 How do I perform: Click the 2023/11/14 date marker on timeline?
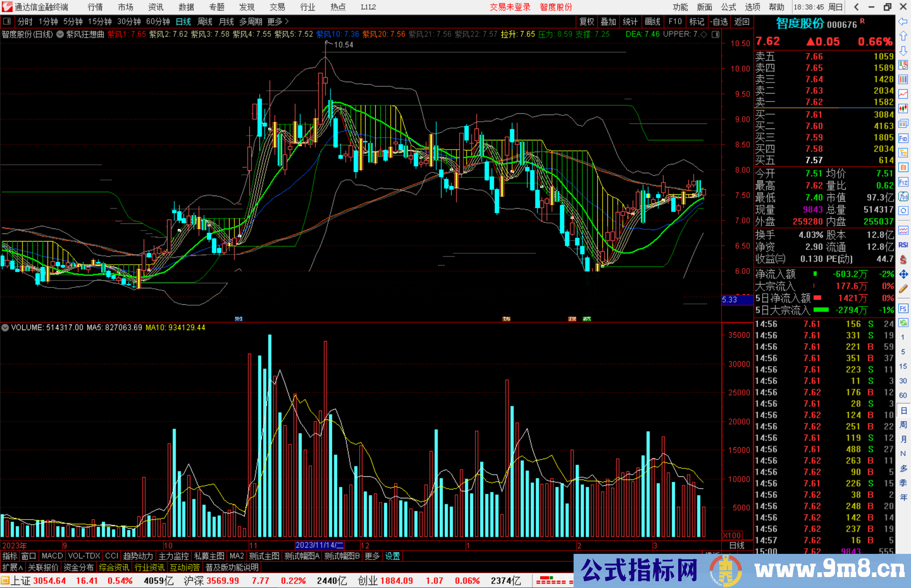click(319, 545)
